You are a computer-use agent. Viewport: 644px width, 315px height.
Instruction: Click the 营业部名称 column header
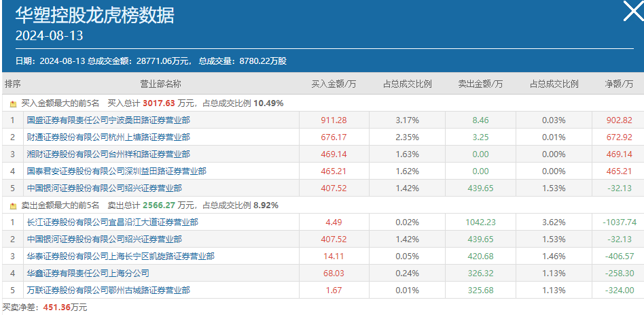(160, 84)
